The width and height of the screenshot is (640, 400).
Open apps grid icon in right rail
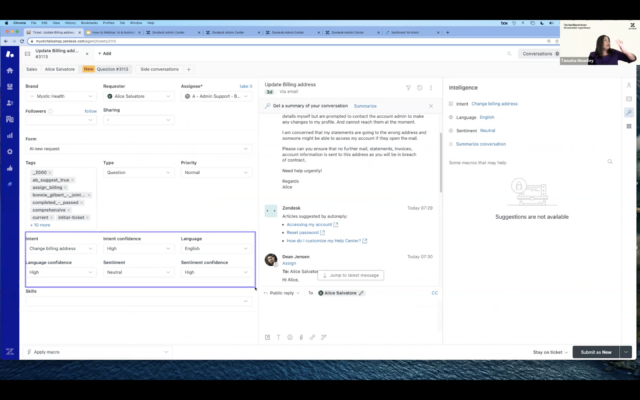coord(629,127)
